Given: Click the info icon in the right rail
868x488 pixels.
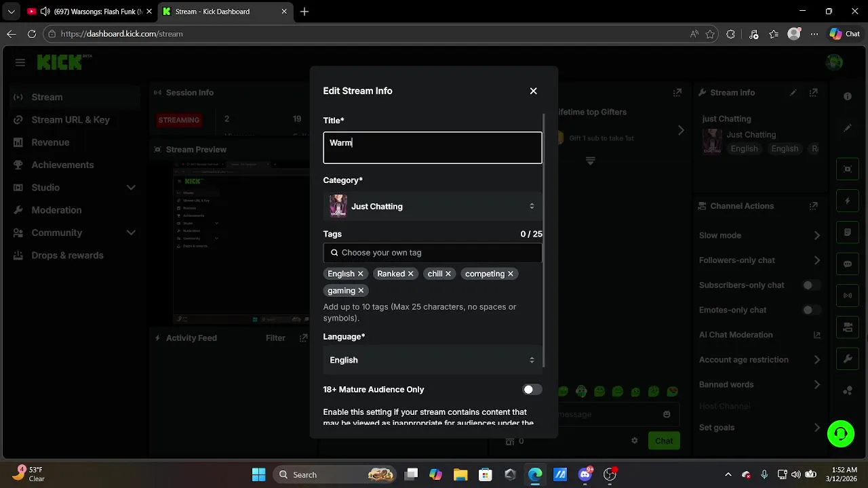Looking at the screenshot, I should tap(847, 96).
